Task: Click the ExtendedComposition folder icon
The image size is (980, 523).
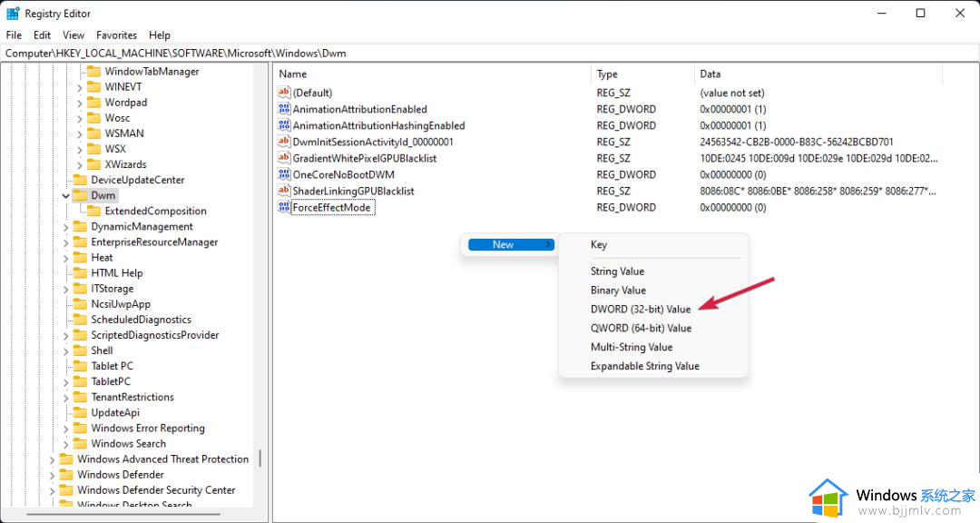Action: coord(93,211)
